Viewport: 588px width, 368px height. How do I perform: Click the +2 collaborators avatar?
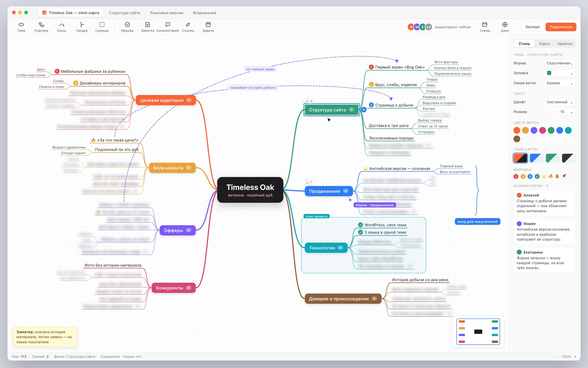point(428,27)
